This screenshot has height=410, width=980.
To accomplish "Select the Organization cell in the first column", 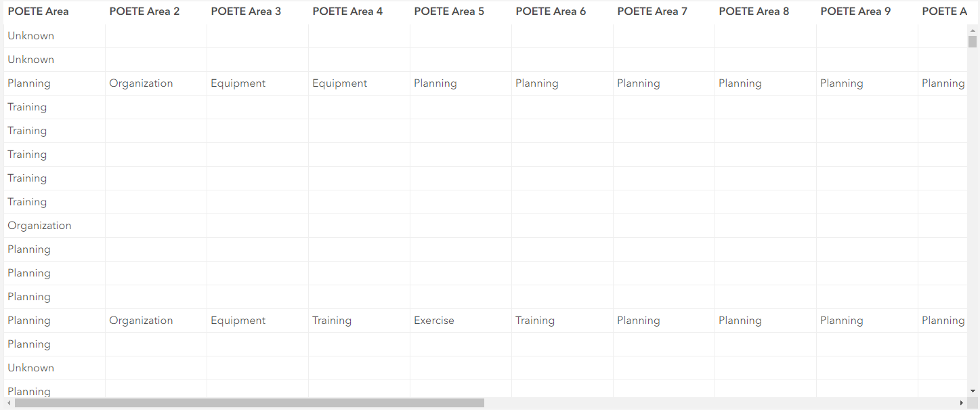I will pyautogui.click(x=39, y=226).
